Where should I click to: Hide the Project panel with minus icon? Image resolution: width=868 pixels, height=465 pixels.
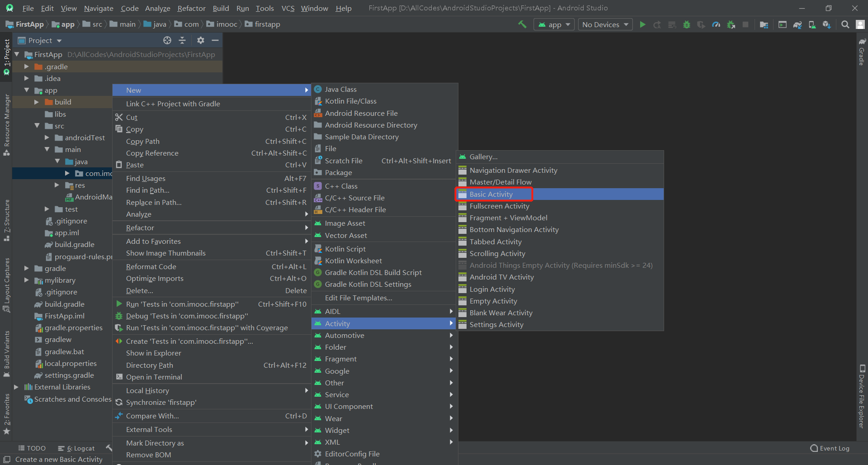[215, 40]
